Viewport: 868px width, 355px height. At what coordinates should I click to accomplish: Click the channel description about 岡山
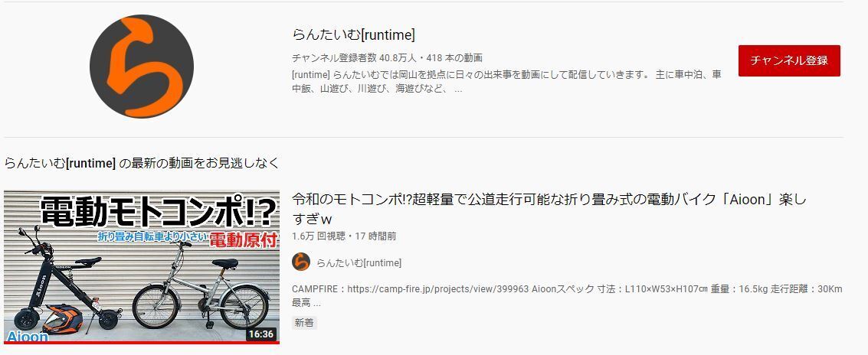tap(507, 81)
